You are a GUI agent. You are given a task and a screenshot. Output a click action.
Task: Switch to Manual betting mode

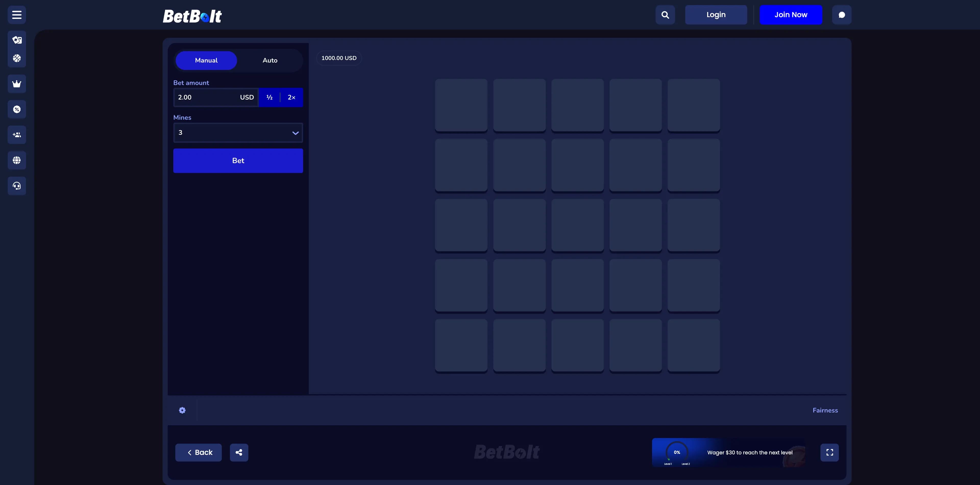pyautogui.click(x=206, y=60)
